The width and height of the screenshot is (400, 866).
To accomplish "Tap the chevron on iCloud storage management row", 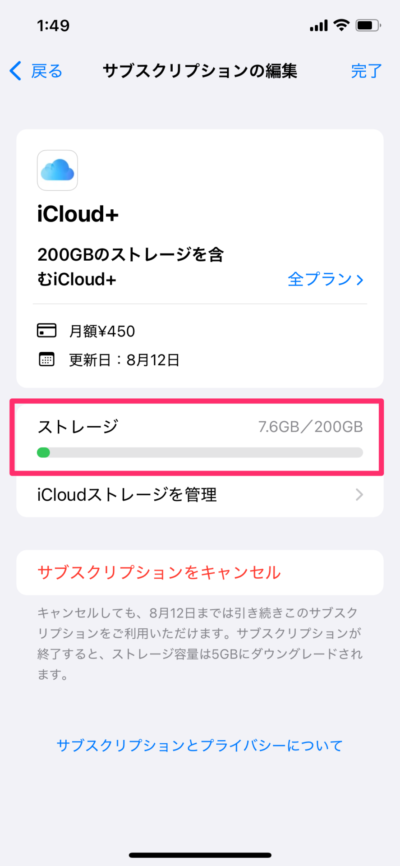I will coord(359,494).
